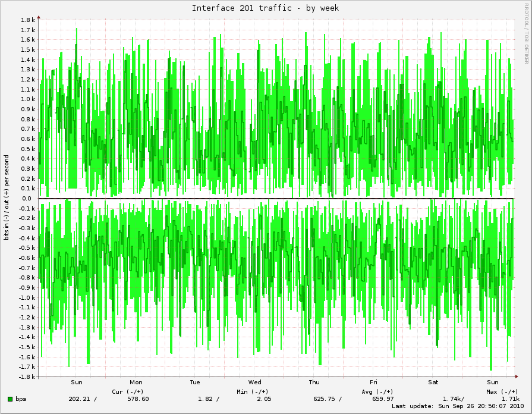Screen dimensions: 532x414
Task: Click the '0.4 k' y-axis label
Action: (x=28, y=159)
